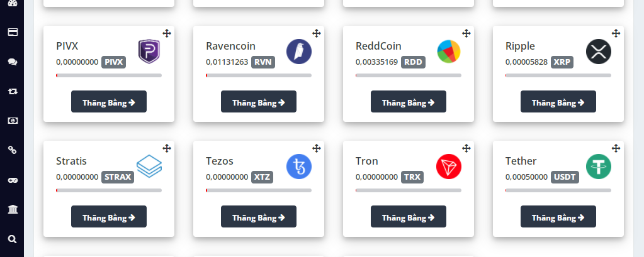Click the PIVX coin logo
Image resolution: width=644 pixels, height=257 pixels.
(x=149, y=52)
